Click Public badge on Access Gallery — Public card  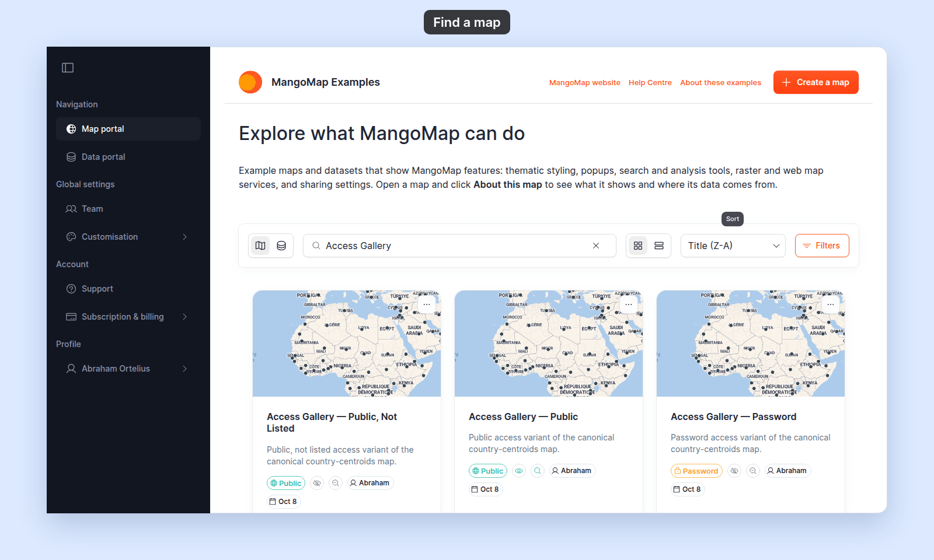[x=488, y=471]
